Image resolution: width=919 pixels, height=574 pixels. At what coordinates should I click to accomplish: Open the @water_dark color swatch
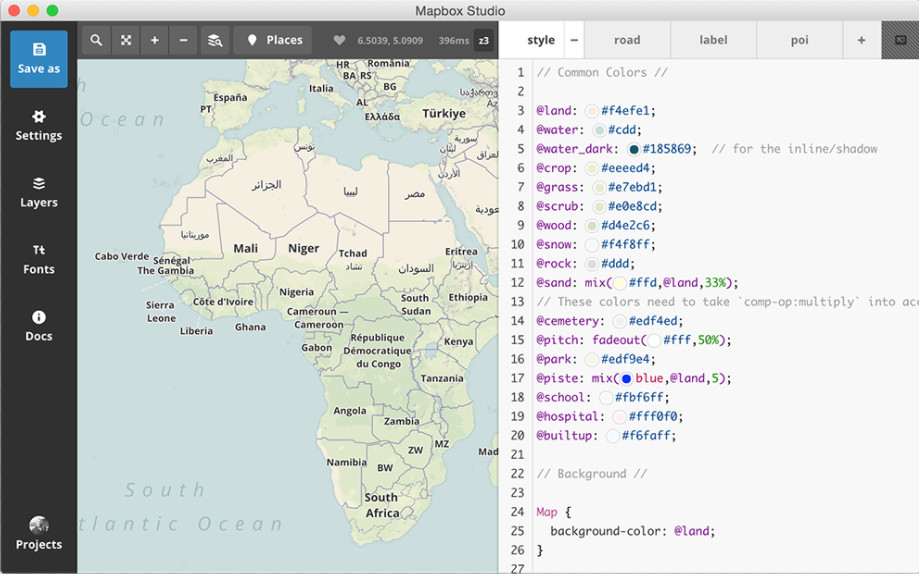(634, 149)
